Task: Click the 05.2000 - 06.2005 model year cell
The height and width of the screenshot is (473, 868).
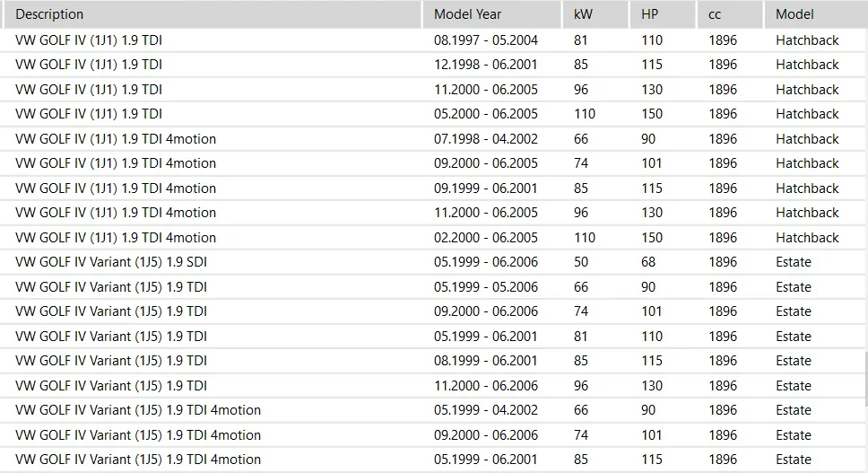Action: [x=485, y=114]
